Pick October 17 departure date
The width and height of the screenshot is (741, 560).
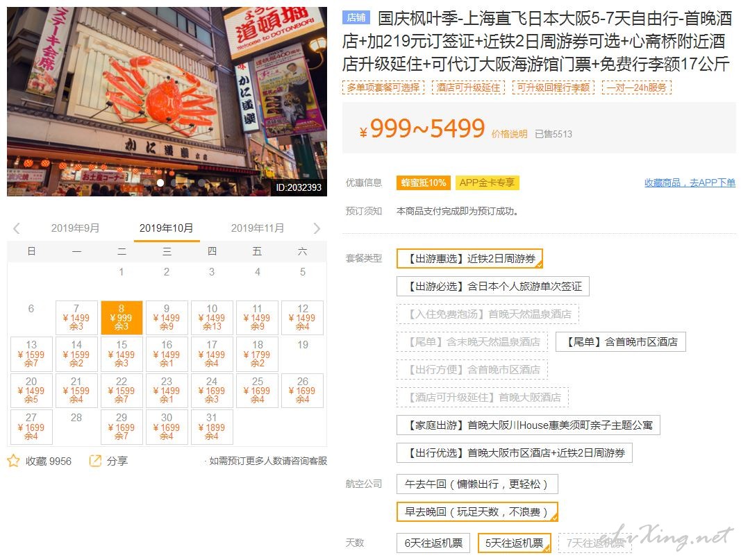tap(213, 354)
